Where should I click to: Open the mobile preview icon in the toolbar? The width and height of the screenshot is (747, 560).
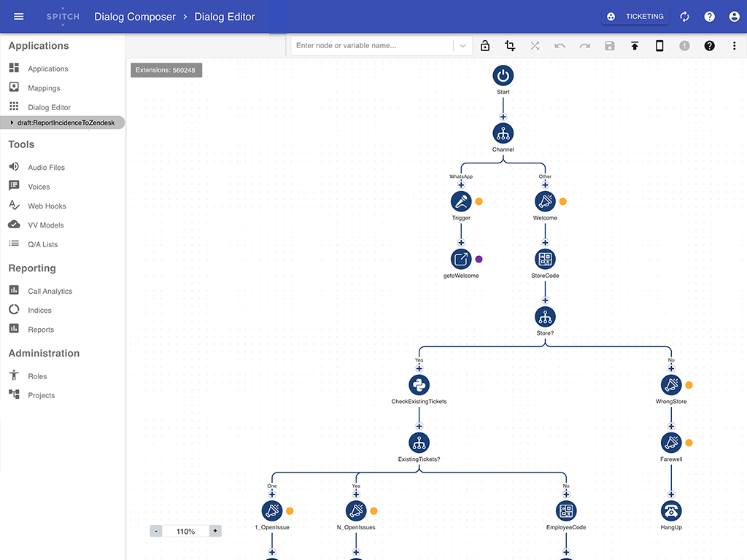(x=659, y=45)
